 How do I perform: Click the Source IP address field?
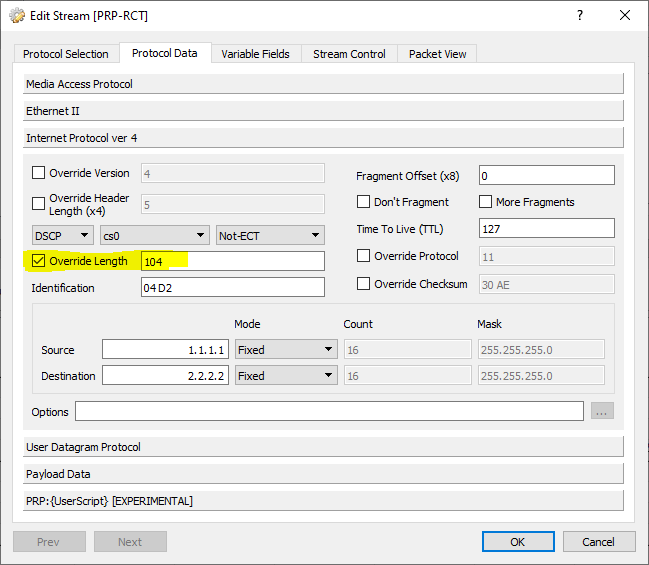166,350
